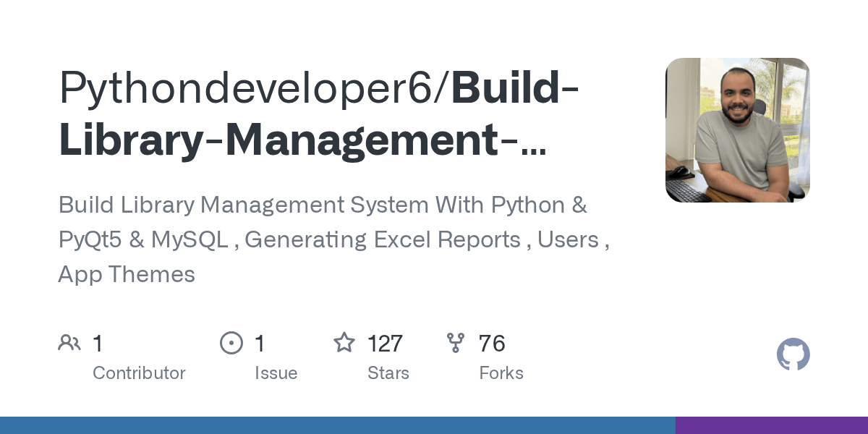Click the star icon next to Stars count
Viewport: 868px width, 434px height.
coord(345,341)
